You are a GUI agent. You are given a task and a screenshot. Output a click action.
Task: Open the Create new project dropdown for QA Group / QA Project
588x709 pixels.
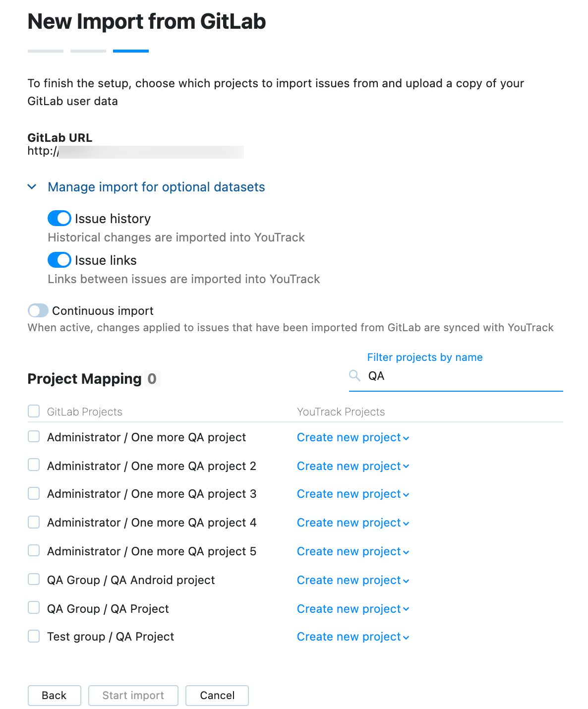pos(353,608)
